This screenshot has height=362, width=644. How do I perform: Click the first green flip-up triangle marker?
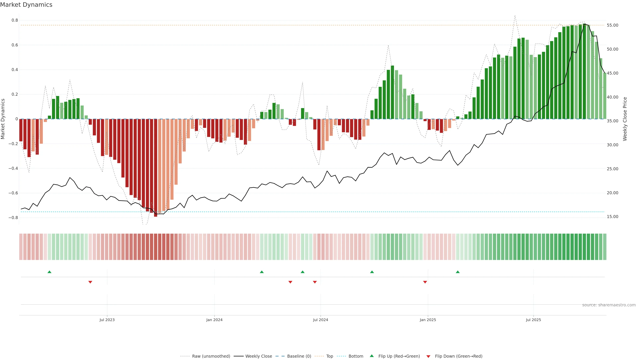click(x=49, y=272)
